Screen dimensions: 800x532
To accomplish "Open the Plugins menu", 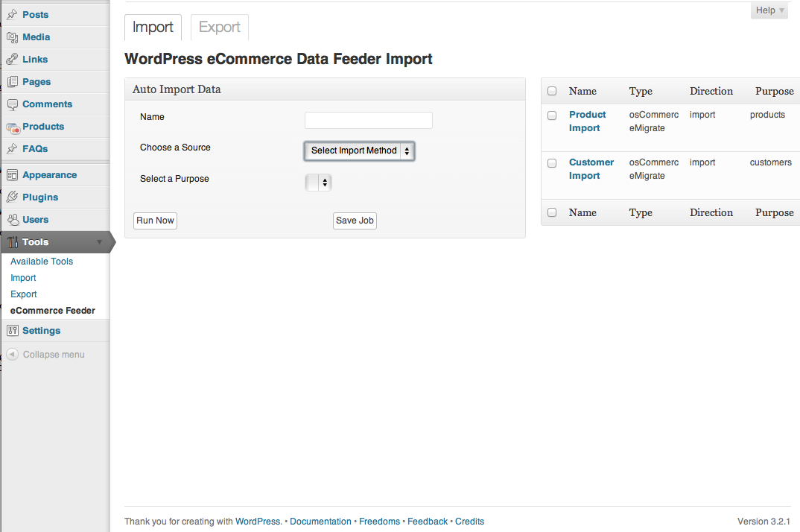I will pyautogui.click(x=40, y=197).
